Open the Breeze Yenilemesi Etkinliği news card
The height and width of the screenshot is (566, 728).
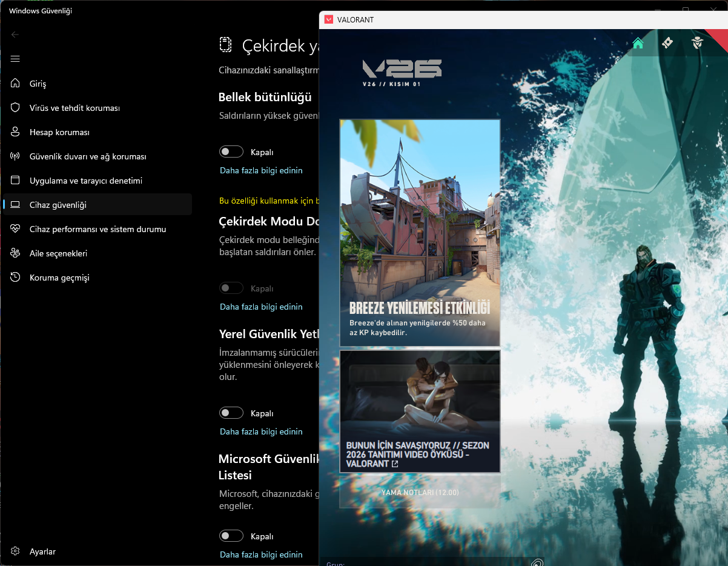420,233
